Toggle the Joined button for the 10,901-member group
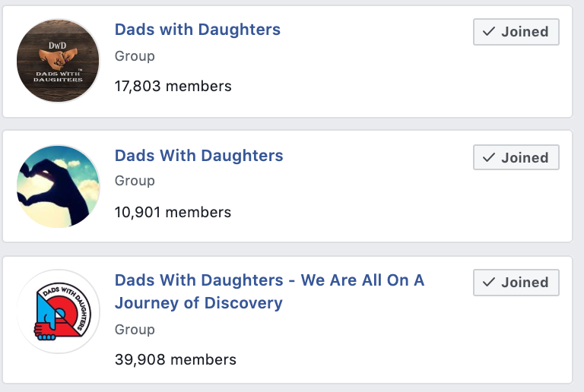Screen dimensions: 584x392 516,157
